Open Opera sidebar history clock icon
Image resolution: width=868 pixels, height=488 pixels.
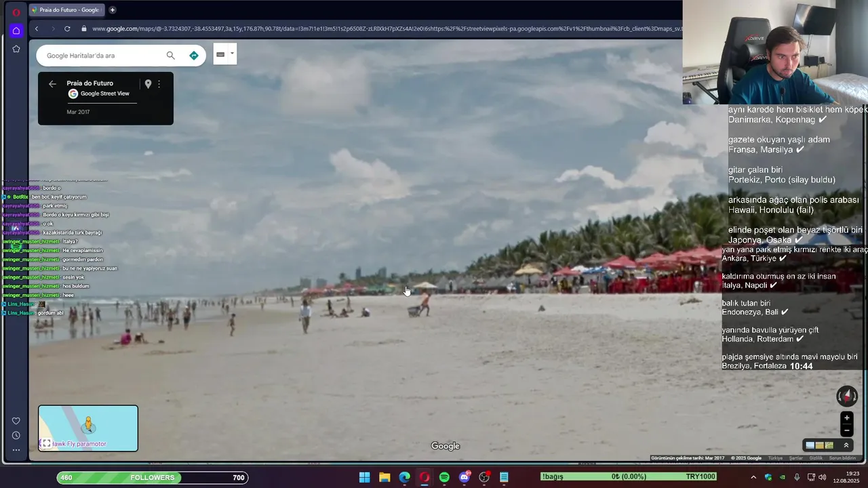tap(16, 435)
